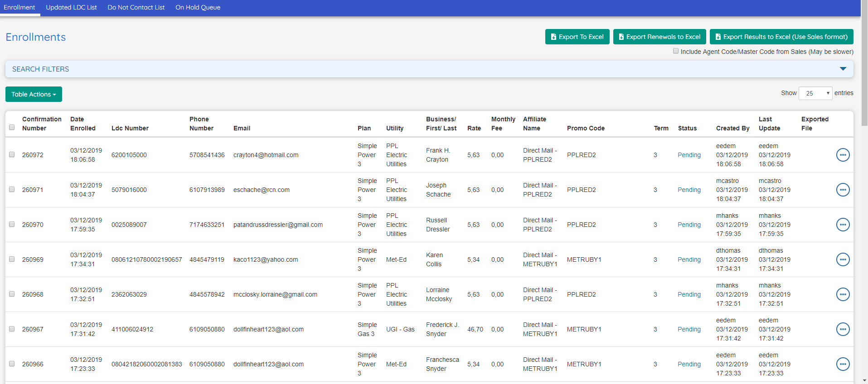Image resolution: width=868 pixels, height=384 pixels.
Task: Select the checkbox for row 260971
Action: click(12, 189)
